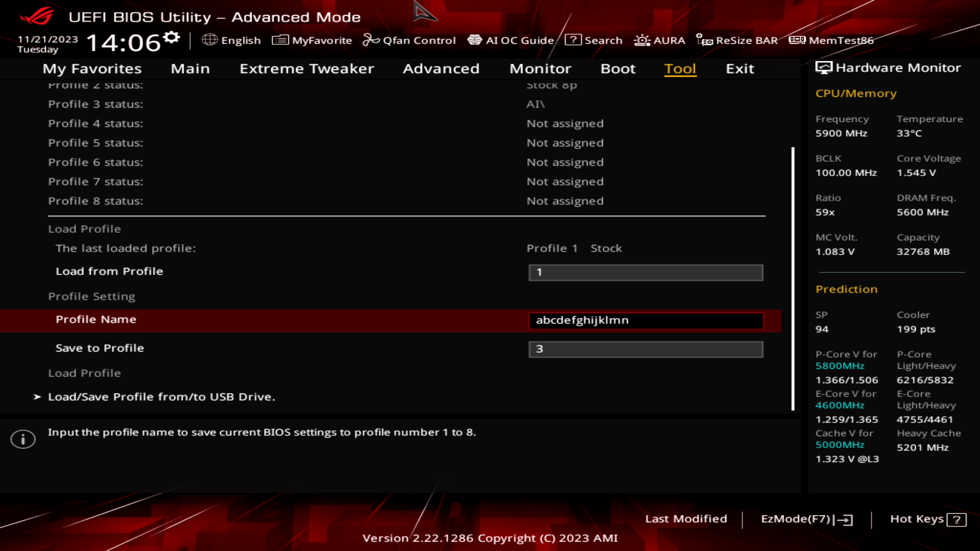The width and height of the screenshot is (980, 551).
Task: Switch to the Monitor tab
Action: 540,69
